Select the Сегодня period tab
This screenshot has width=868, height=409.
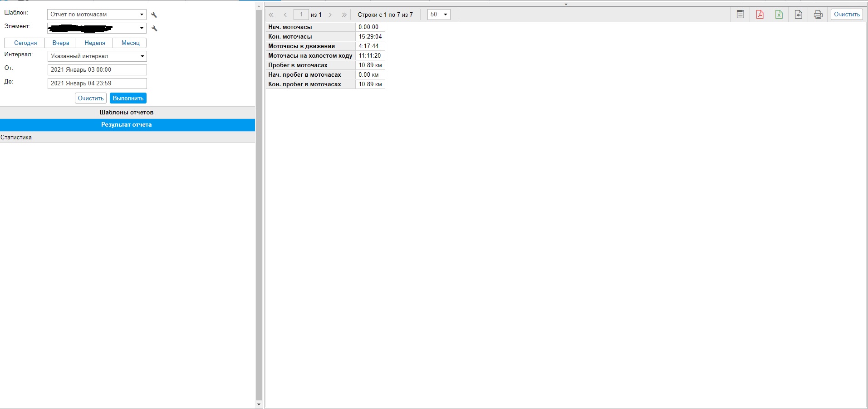tap(25, 43)
